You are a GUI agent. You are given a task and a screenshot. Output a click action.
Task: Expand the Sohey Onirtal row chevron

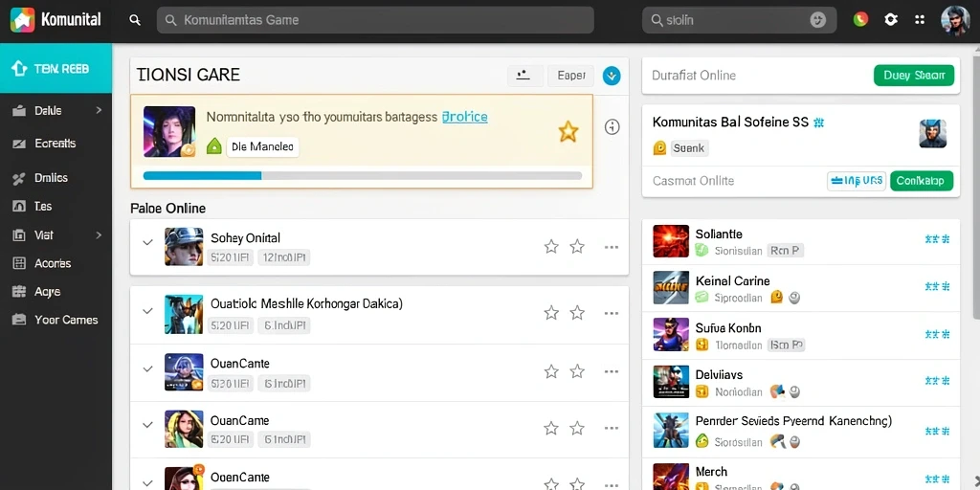147,242
